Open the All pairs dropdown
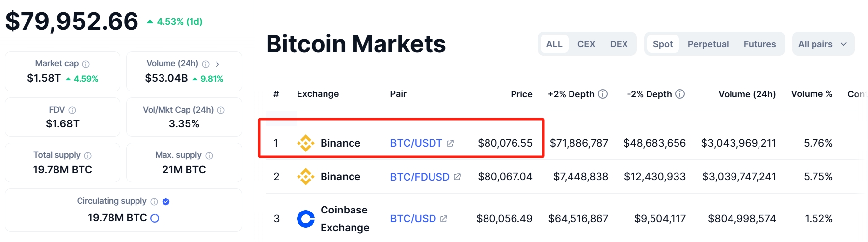Image resolution: width=868 pixels, height=242 pixels. coord(823,44)
